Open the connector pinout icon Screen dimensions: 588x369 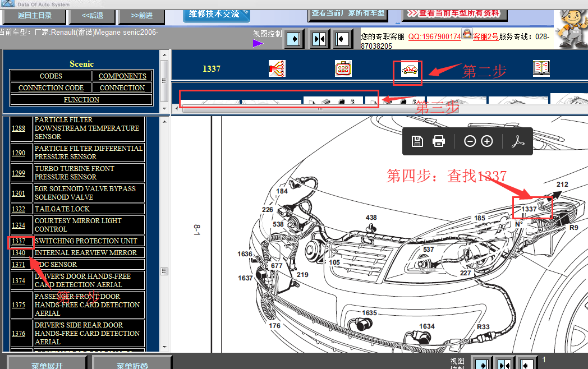[343, 68]
